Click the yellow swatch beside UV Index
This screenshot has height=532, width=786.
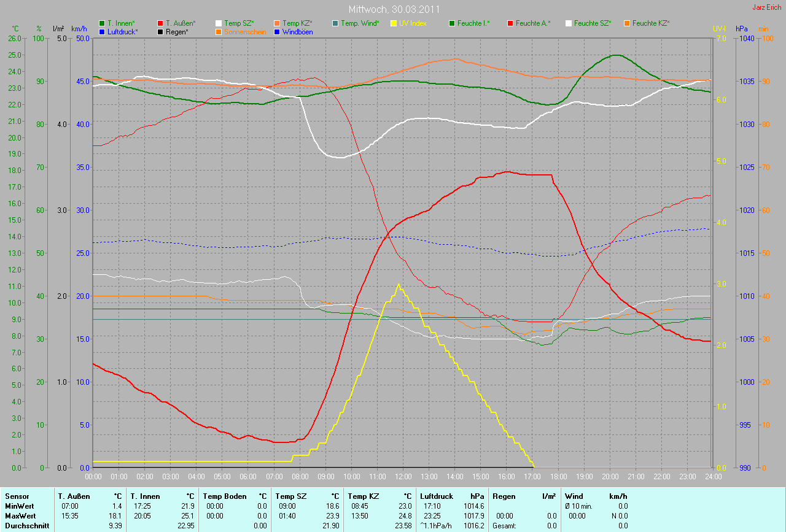394,23
